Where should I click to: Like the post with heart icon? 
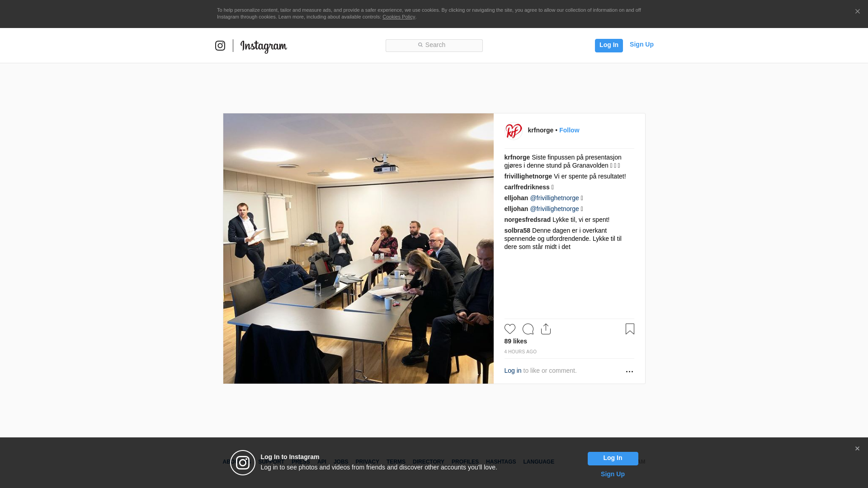[x=510, y=329]
